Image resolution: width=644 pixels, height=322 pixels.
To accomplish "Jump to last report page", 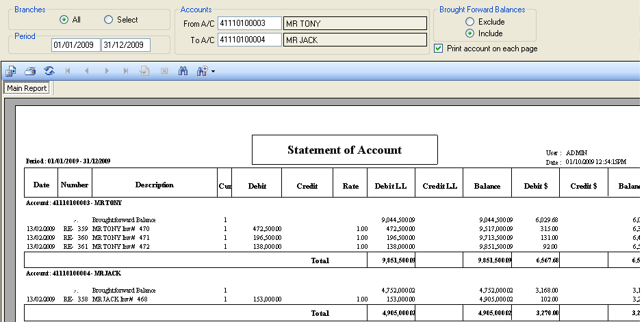I will [x=126, y=70].
